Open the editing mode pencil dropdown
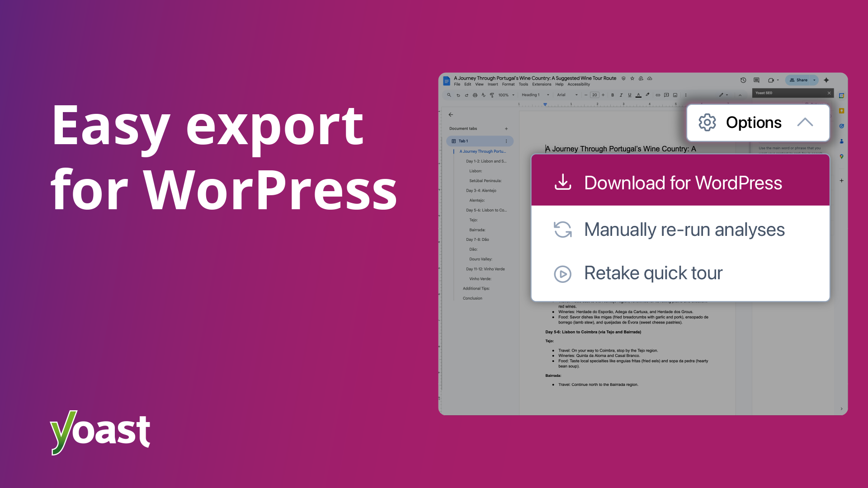 pos(724,95)
